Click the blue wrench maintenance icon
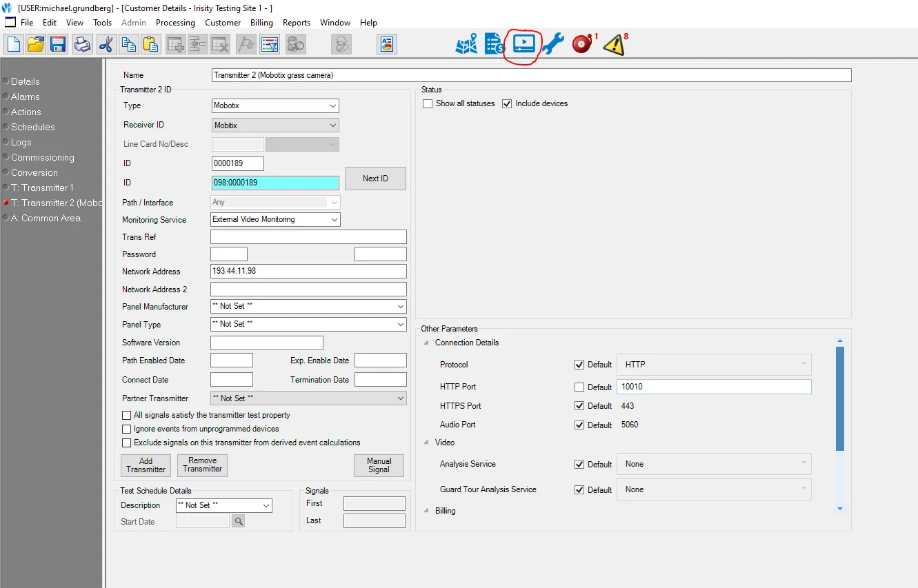918x588 pixels. [x=553, y=45]
